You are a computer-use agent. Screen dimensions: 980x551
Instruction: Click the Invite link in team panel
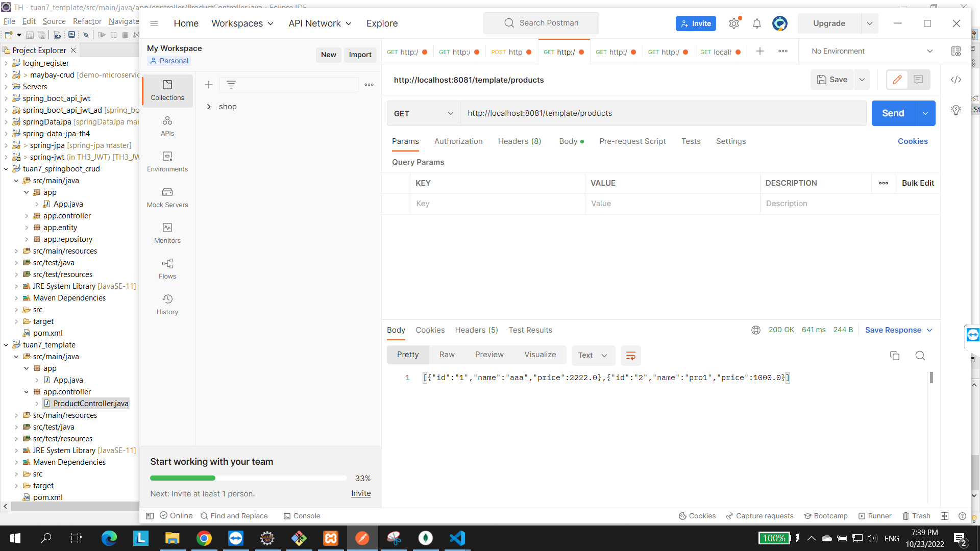(x=361, y=493)
